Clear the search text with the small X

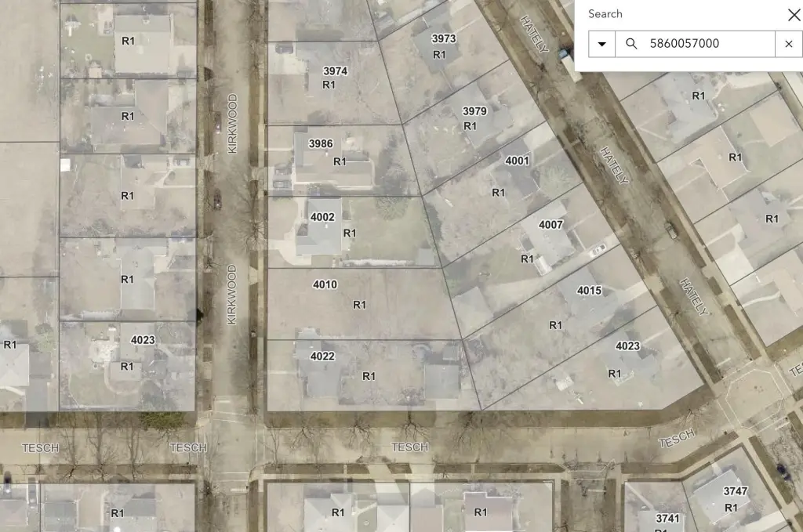788,44
